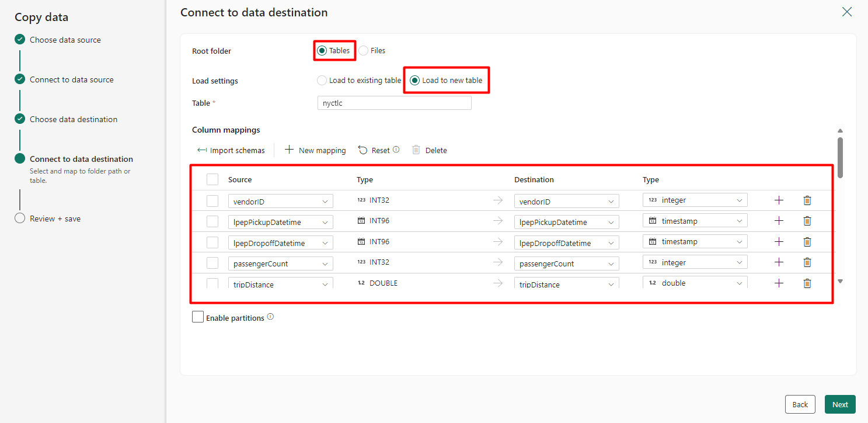Delete the passengerCount mapping row
The width and height of the screenshot is (868, 423).
(x=807, y=262)
